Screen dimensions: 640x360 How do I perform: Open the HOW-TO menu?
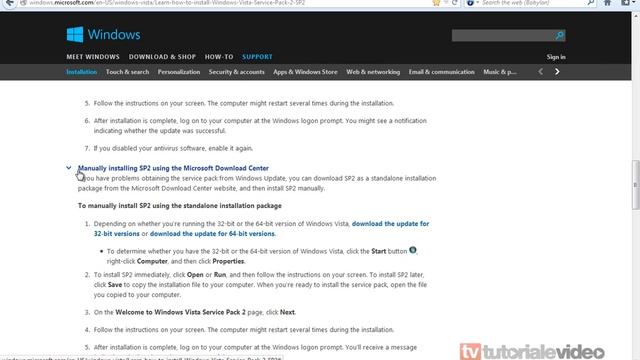click(x=219, y=57)
